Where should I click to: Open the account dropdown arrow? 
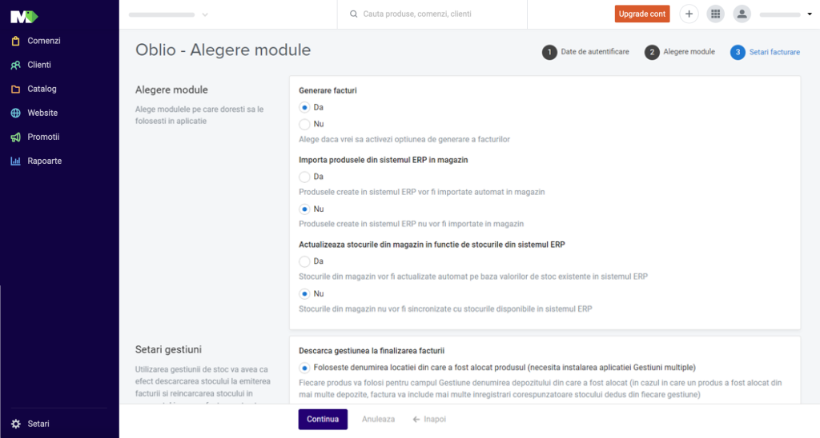(810, 14)
